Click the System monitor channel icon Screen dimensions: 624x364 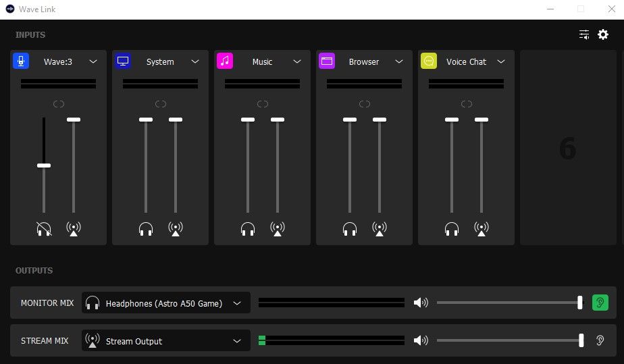(123, 61)
